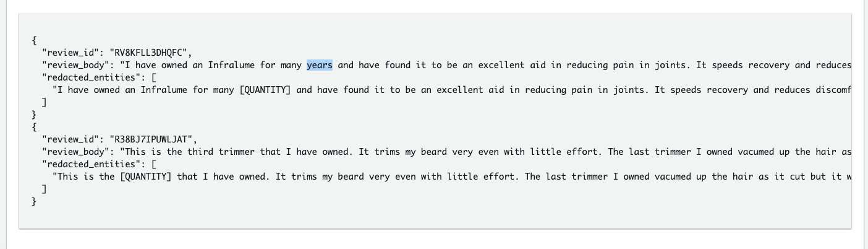The image size is (868, 249).
Task: Click the opening brace of the first JSON object
Action: pyautogui.click(x=34, y=40)
